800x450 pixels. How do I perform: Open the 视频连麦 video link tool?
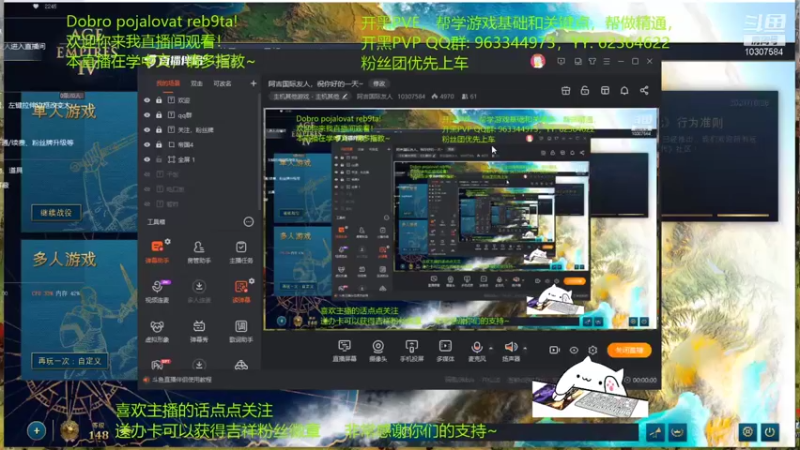tap(157, 291)
